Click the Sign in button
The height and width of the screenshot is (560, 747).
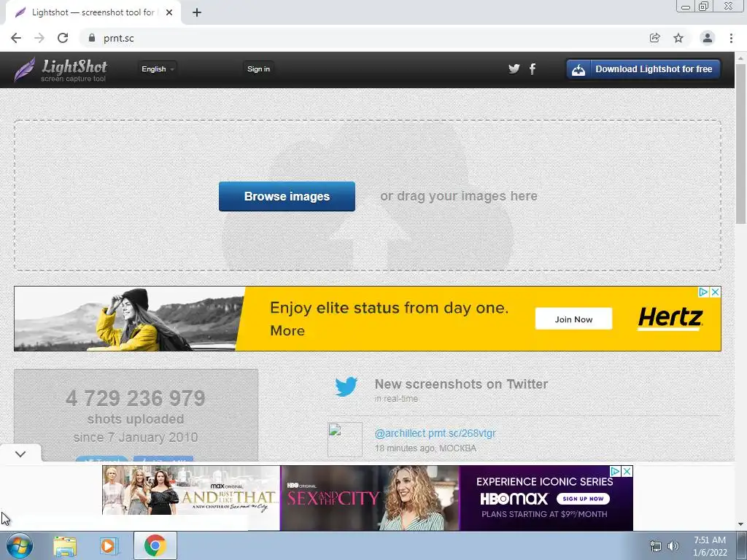[258, 69]
